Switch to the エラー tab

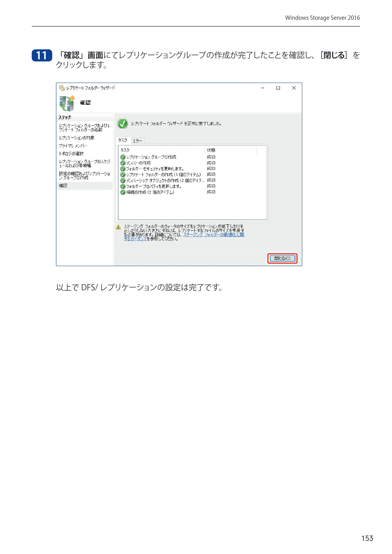pos(138,141)
